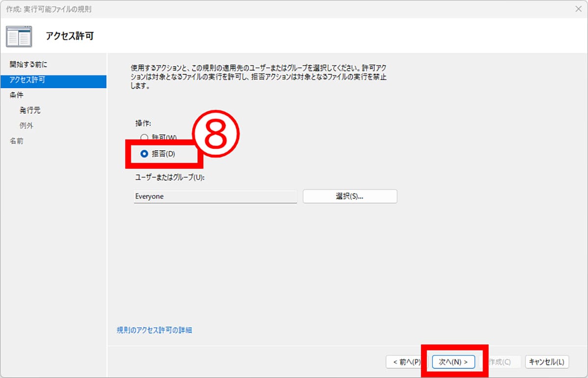The image size is (588, 378).
Task: Go to the 条件 step in sidebar
Action: click(16, 95)
